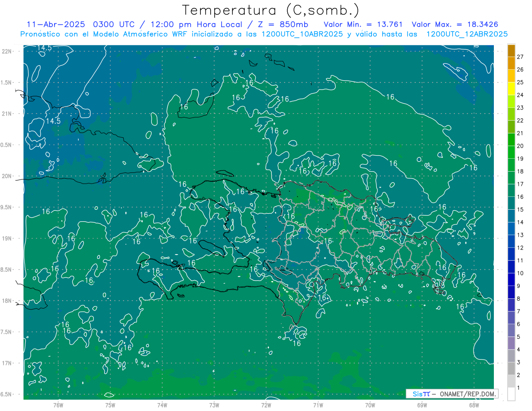
Task: Click the "72W" longitude axis label
Action: tap(266, 405)
